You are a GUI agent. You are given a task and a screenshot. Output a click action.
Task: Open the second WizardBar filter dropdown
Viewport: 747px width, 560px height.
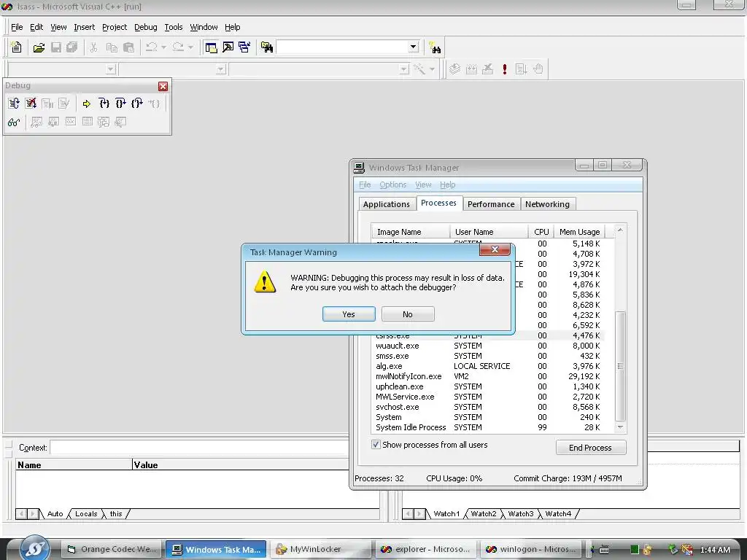click(220, 69)
